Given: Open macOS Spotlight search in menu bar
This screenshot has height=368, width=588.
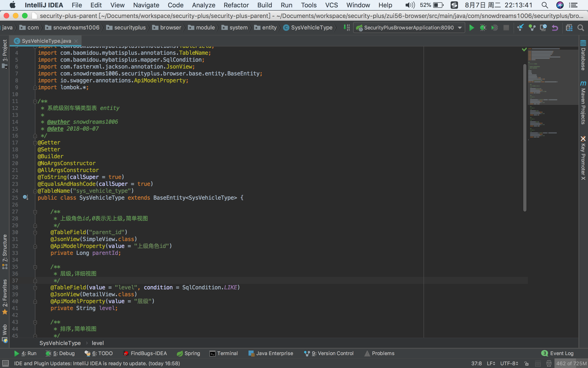Looking at the screenshot, I should pyautogui.click(x=545, y=5).
